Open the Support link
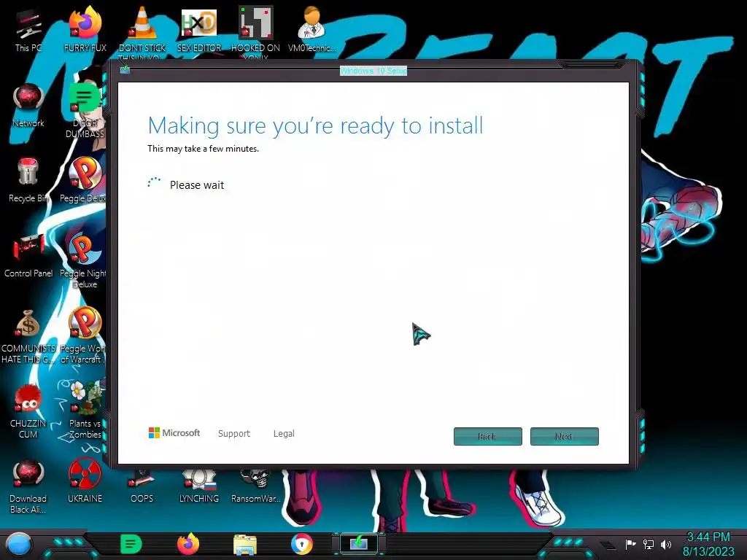 pyautogui.click(x=234, y=433)
